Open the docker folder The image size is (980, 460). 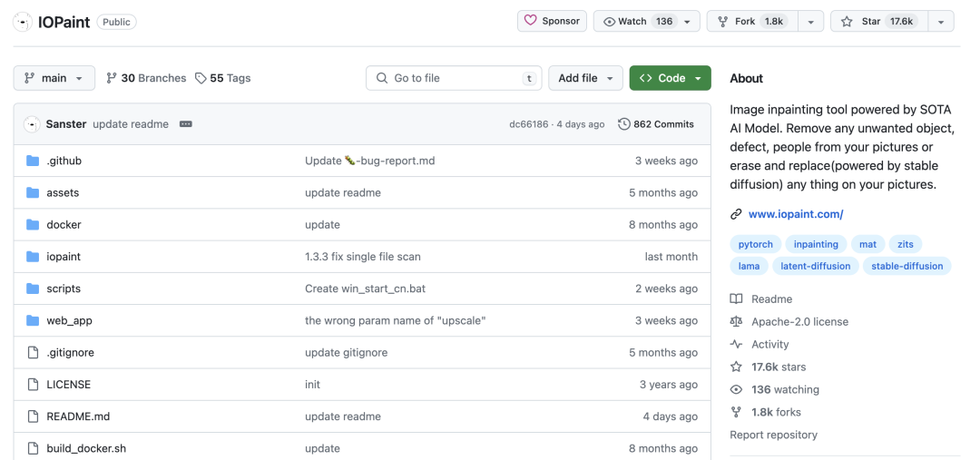pos(64,224)
